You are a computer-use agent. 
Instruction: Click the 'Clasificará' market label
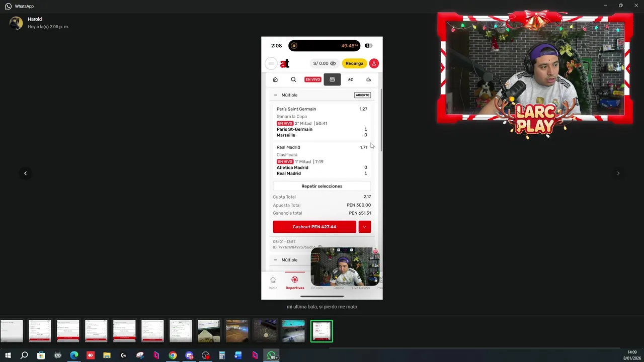pos(287,155)
